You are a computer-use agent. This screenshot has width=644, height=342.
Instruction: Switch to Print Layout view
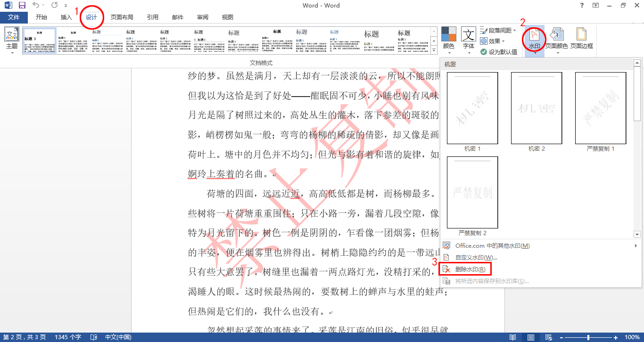[x=531, y=337]
